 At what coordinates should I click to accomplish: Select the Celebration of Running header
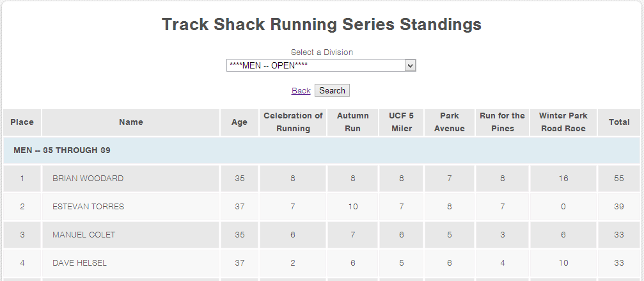(293, 122)
